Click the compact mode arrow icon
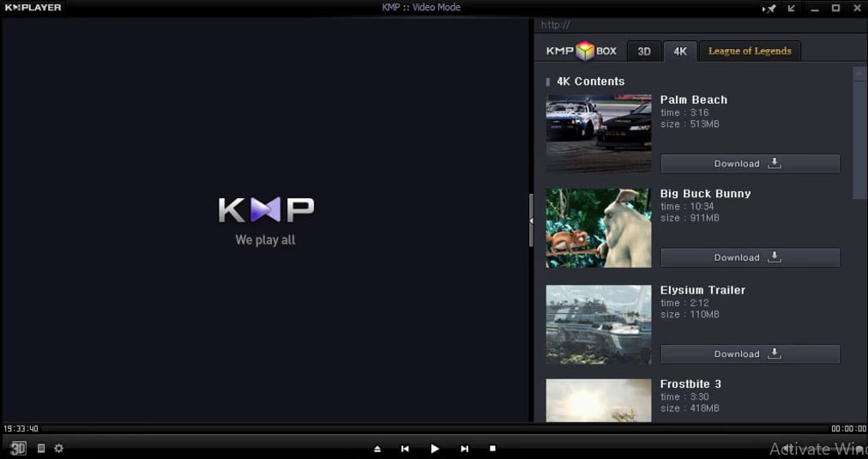Image resolution: width=868 pixels, height=459 pixels. (792, 8)
